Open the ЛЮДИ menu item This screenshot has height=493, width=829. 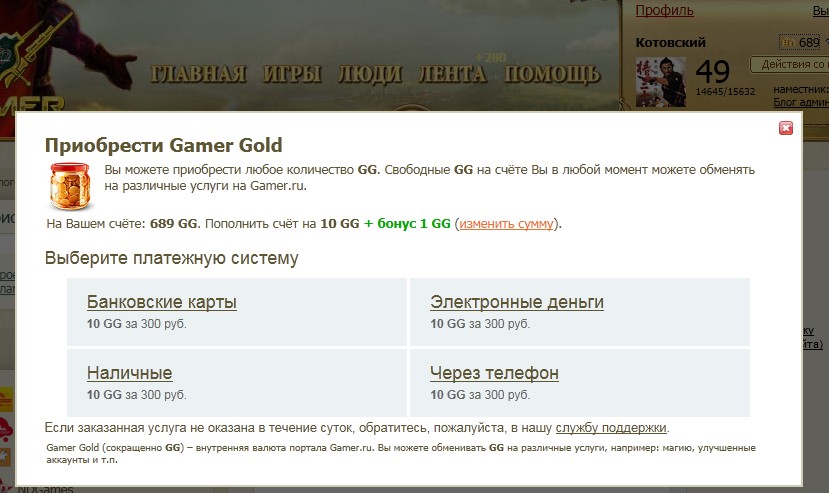(370, 74)
